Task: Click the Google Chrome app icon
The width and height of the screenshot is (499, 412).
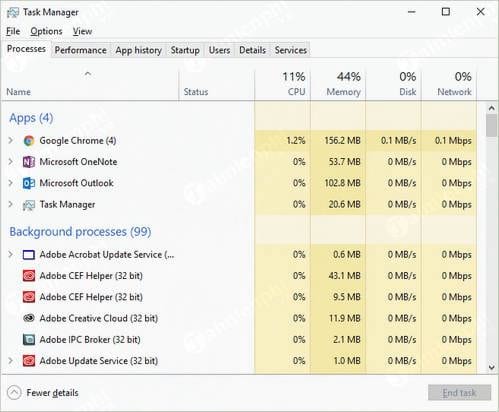Action: (29, 141)
